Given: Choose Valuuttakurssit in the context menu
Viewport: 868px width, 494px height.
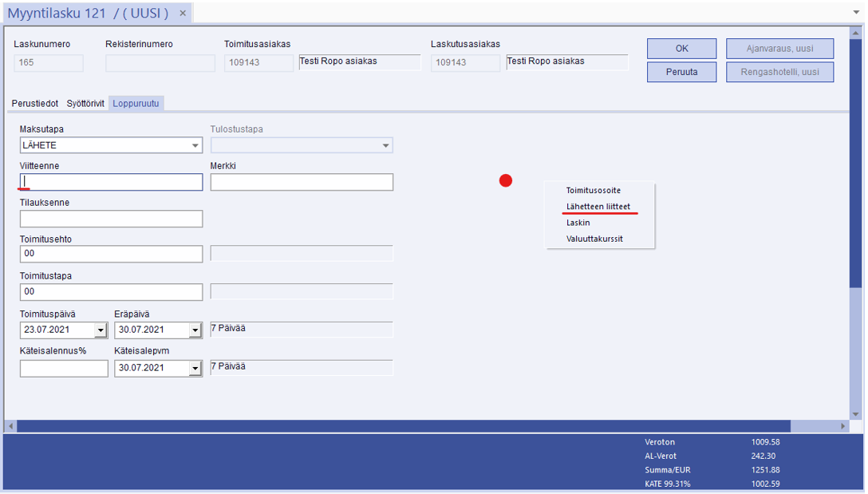Looking at the screenshot, I should [594, 239].
